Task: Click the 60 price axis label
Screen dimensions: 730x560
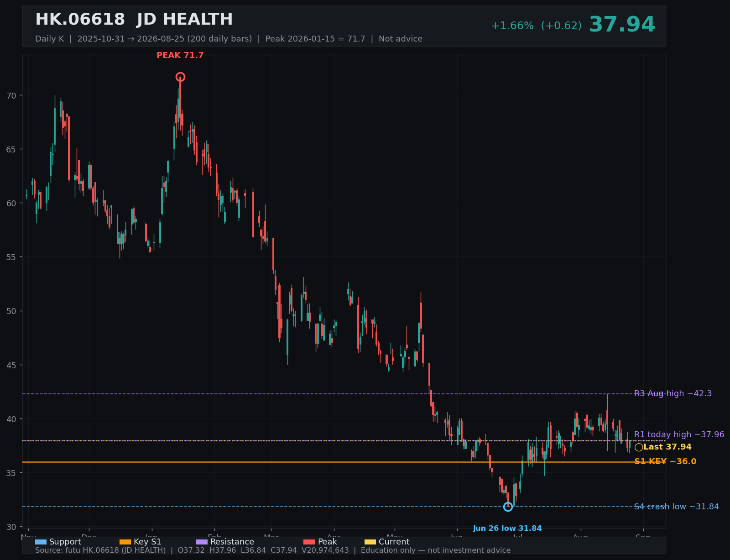Action: (11, 203)
